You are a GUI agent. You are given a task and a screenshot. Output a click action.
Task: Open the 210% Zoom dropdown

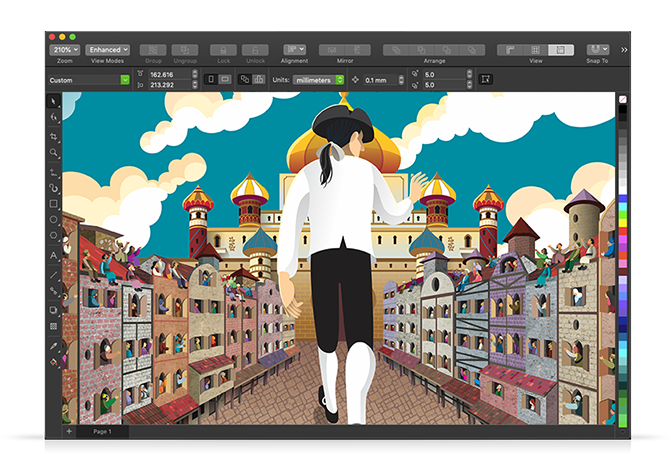65,50
